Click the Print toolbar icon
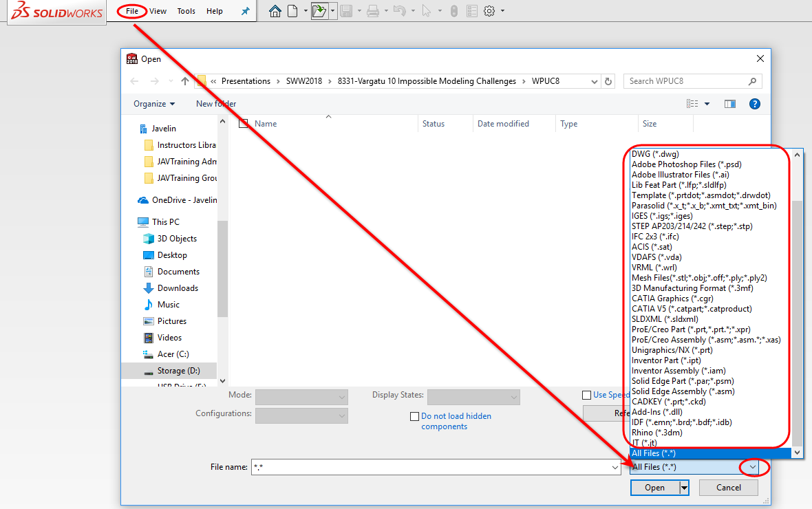The height and width of the screenshot is (509, 812). [373, 11]
